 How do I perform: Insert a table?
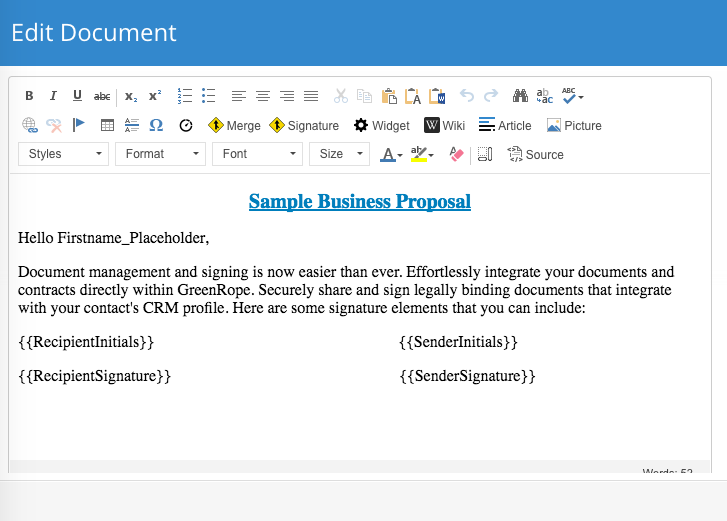point(107,125)
